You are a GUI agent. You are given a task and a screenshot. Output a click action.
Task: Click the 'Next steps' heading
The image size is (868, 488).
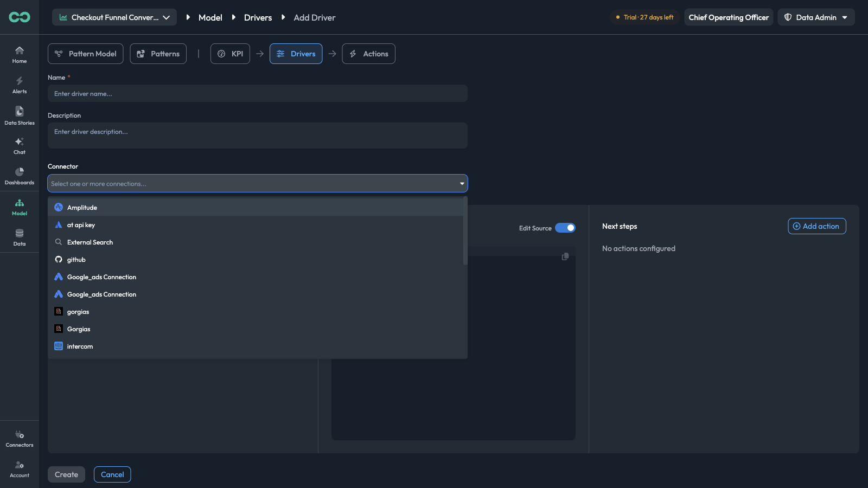(620, 226)
